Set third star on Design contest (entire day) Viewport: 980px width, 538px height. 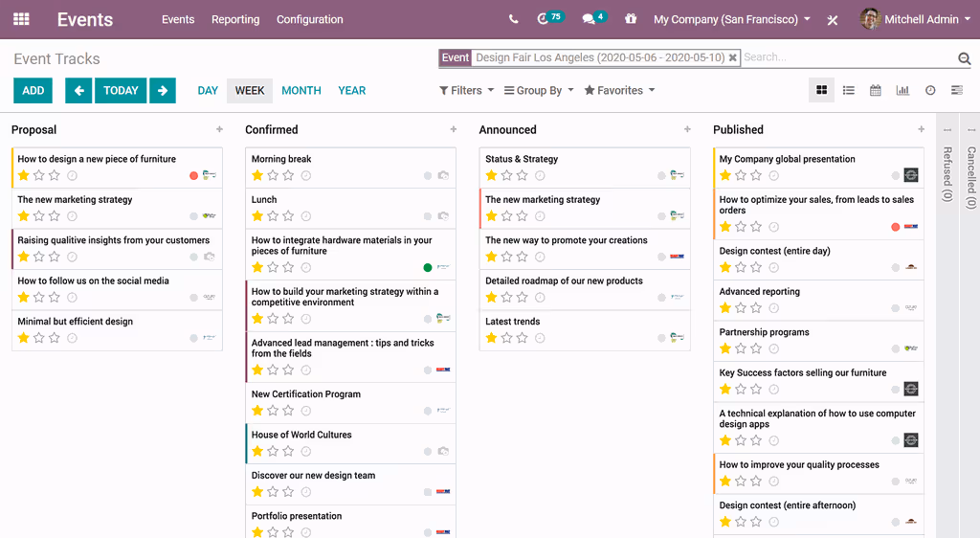(x=756, y=267)
